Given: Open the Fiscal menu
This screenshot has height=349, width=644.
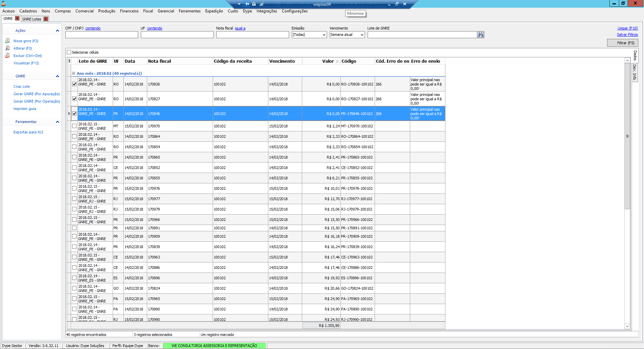Looking at the screenshot, I should click(x=148, y=11).
